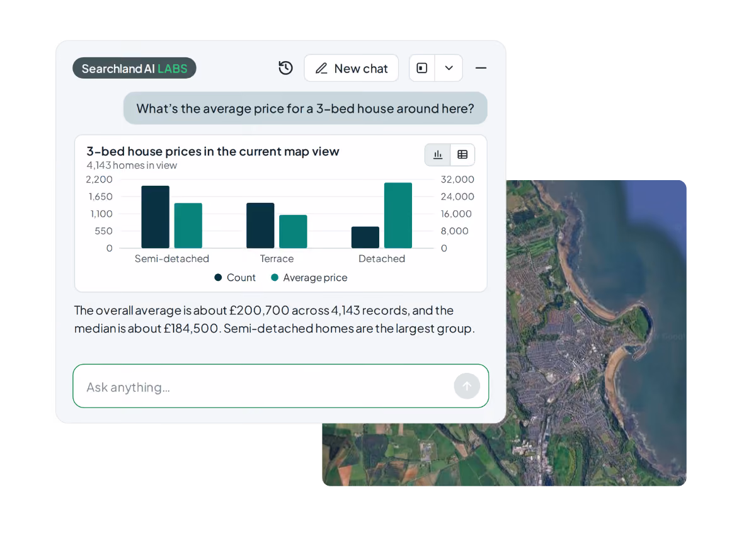Click the '2,200' left axis value
This screenshot has width=756, height=553.
(x=99, y=180)
